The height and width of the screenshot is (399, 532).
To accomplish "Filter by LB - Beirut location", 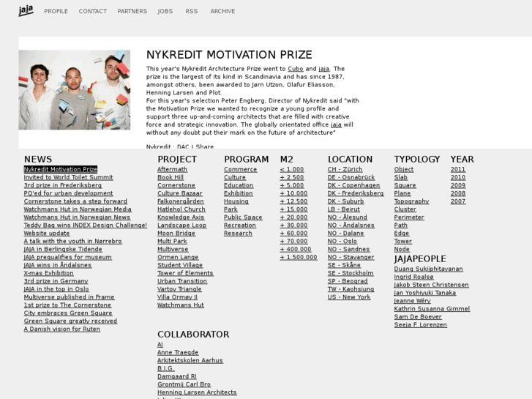I will tap(344, 209).
